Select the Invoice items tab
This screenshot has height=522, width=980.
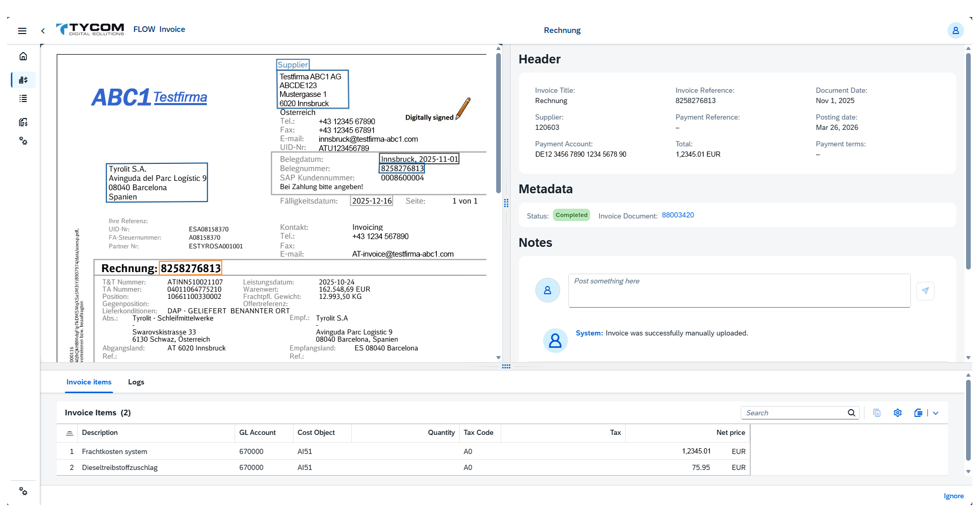point(89,382)
